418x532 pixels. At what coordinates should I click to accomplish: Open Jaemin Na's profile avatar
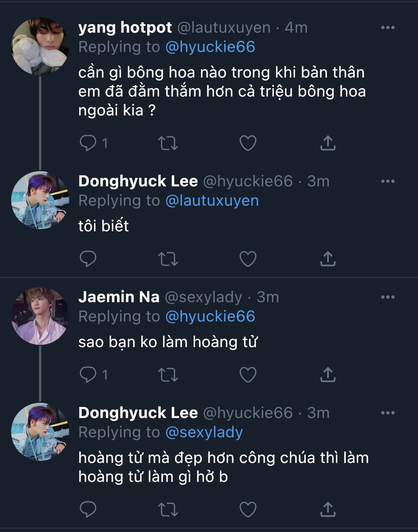tap(40, 316)
